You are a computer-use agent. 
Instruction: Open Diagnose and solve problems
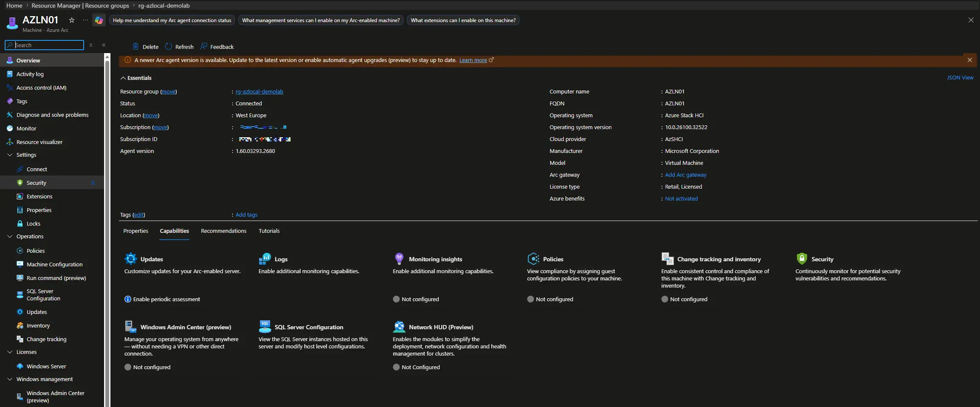[x=52, y=115]
